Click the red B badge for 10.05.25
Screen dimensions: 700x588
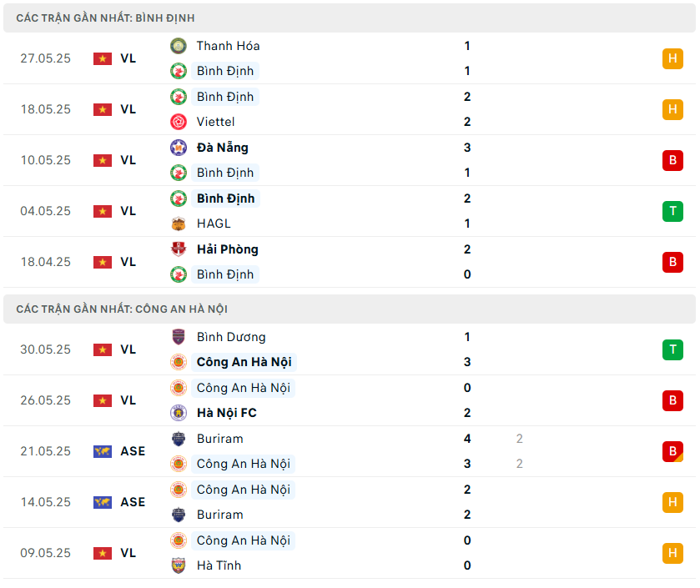click(x=672, y=160)
